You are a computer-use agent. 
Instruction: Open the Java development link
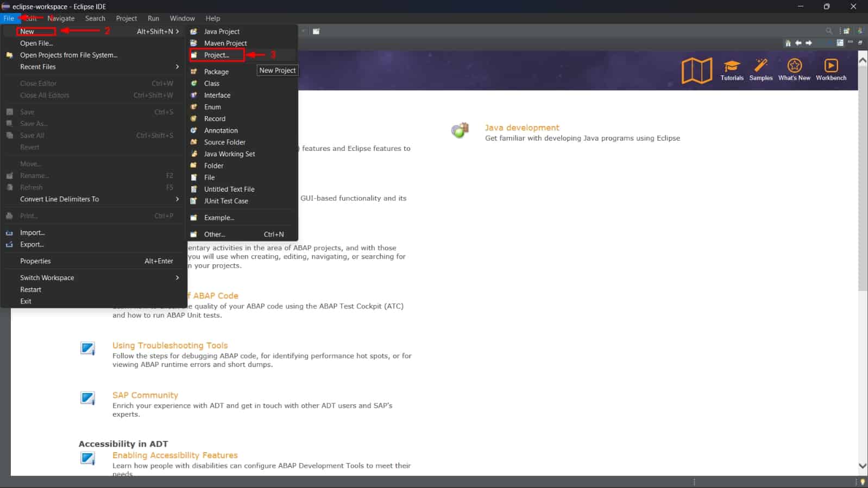521,128
